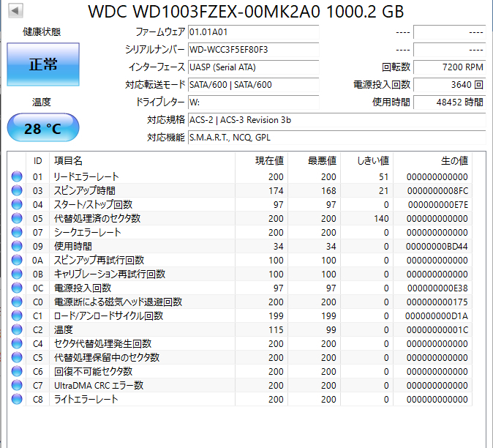
Task: Click status orb of row 04 スタート/ストップ回数
Action: 17,204
